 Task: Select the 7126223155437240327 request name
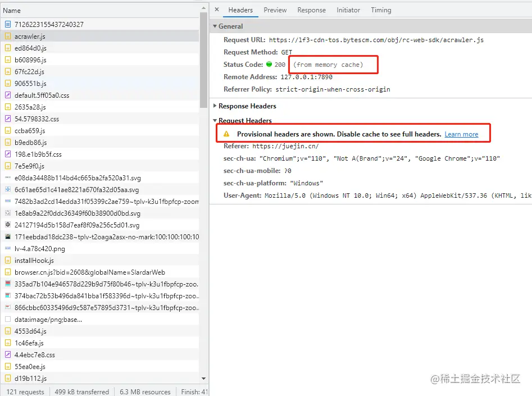(49, 24)
